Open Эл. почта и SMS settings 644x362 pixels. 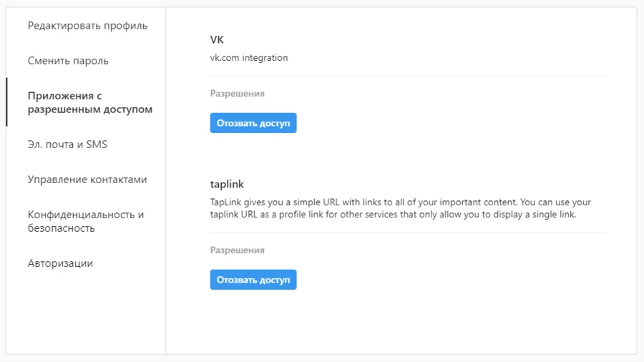pyautogui.click(x=67, y=145)
